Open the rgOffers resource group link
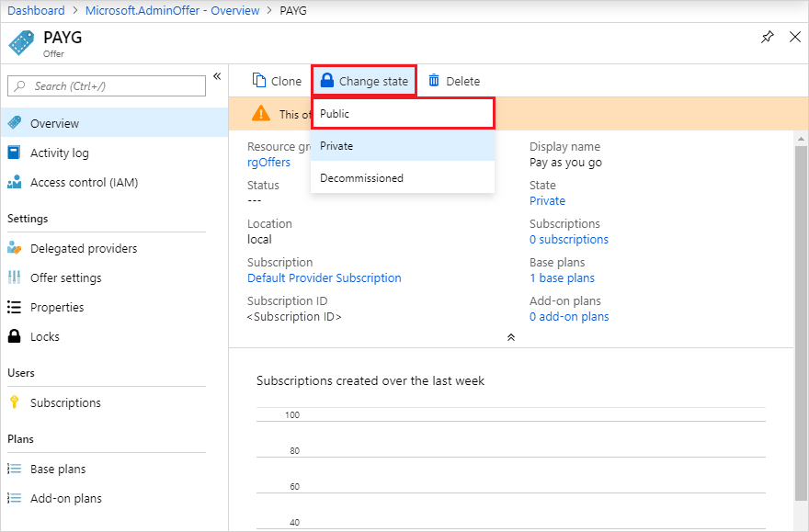The width and height of the screenshot is (809, 532). click(269, 162)
